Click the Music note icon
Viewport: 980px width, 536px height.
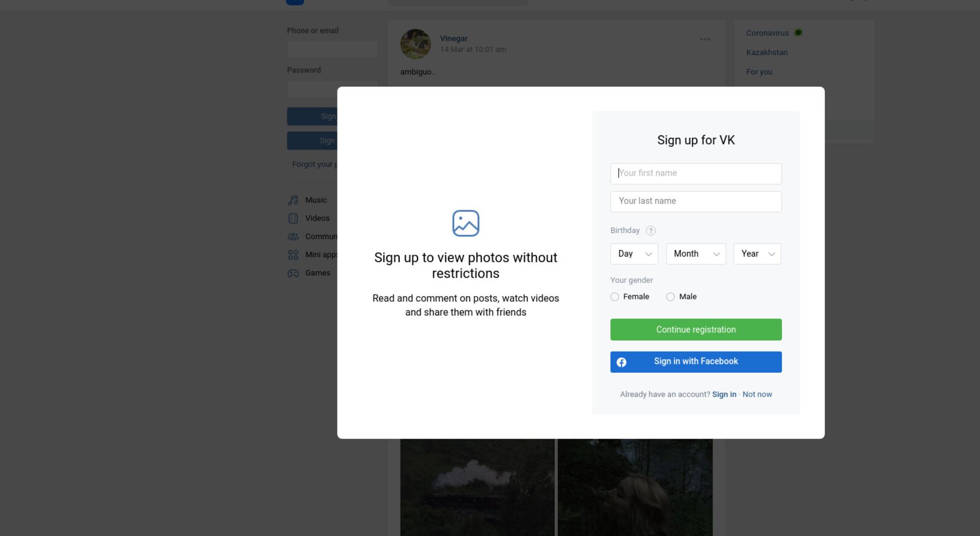[293, 200]
